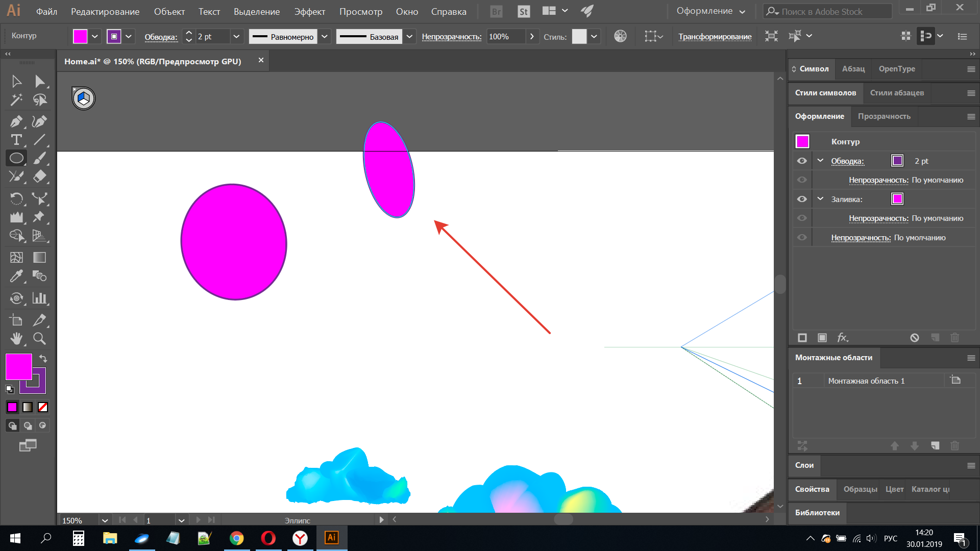The height and width of the screenshot is (551, 980).
Task: Toggle eye for fill's Непрозрачность row
Action: [802, 218]
